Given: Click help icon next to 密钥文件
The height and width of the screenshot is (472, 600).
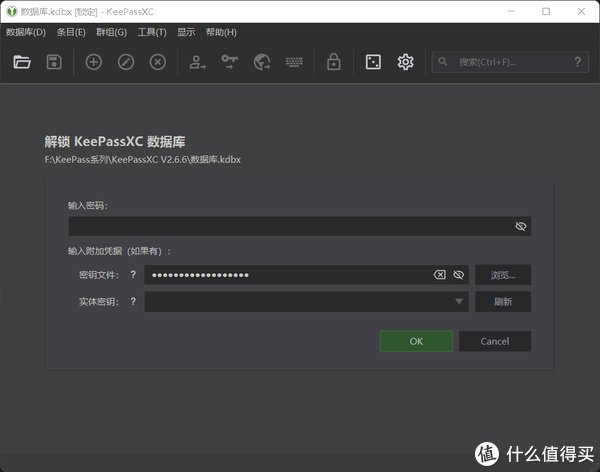Looking at the screenshot, I should point(133,274).
